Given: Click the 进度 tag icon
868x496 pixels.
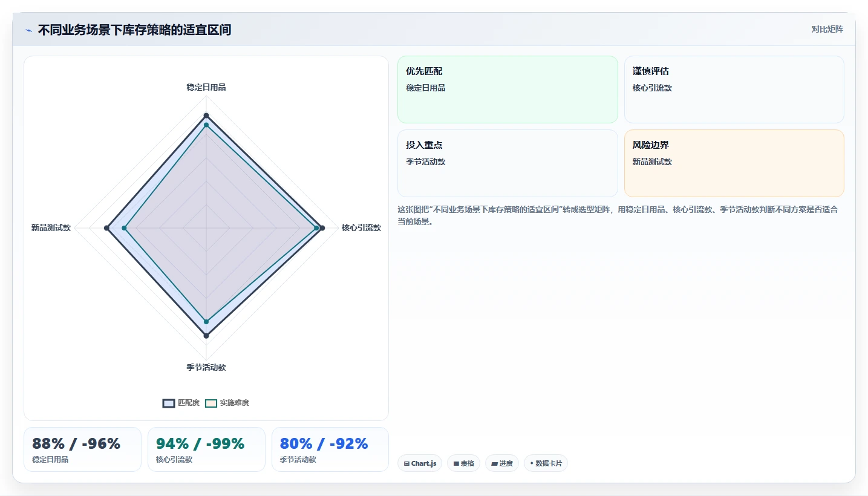Looking at the screenshot, I should point(494,464).
